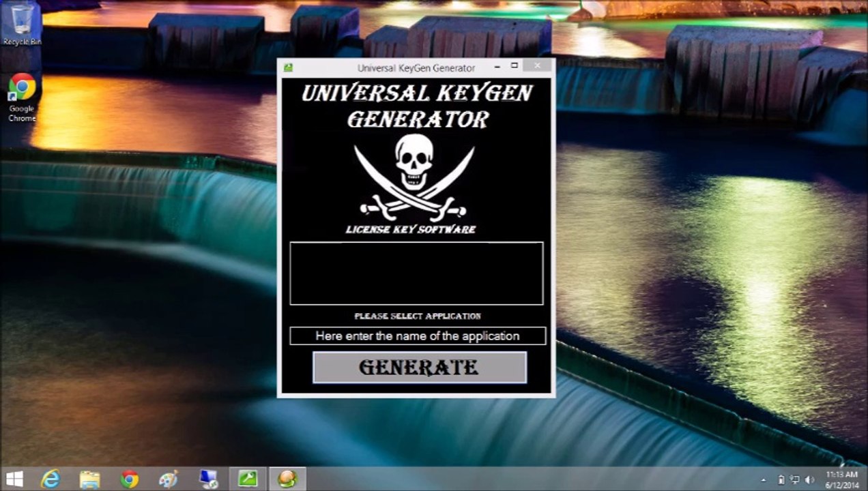Open the volume speaker control in tray
The image size is (868, 491).
coord(809,480)
